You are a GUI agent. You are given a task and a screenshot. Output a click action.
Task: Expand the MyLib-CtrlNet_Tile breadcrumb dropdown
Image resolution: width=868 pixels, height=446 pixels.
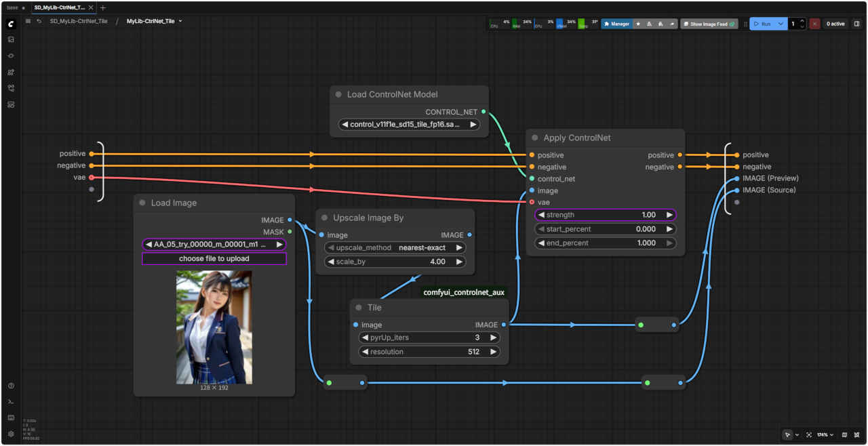pyautogui.click(x=180, y=21)
